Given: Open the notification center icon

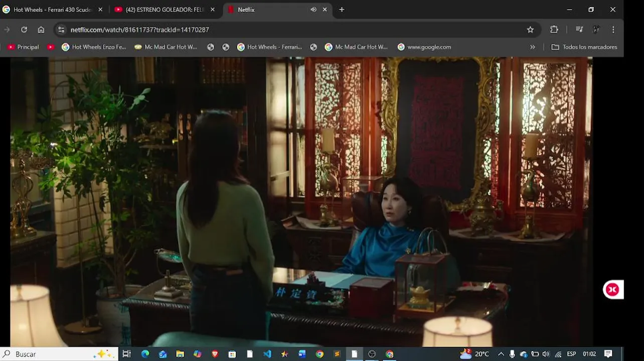Looking at the screenshot, I should 608,354.
